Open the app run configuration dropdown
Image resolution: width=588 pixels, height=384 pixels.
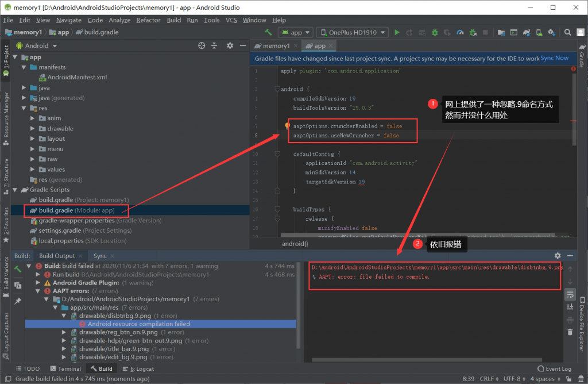(296, 33)
